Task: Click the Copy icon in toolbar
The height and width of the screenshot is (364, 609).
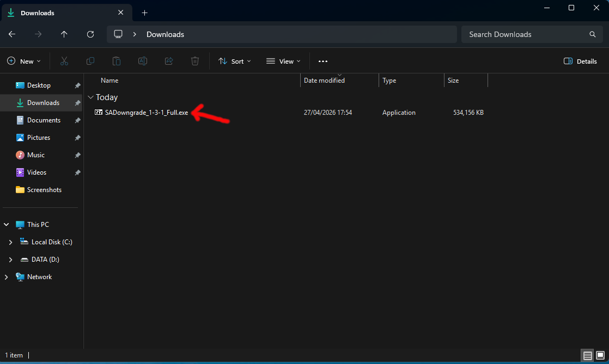Action: (90, 61)
